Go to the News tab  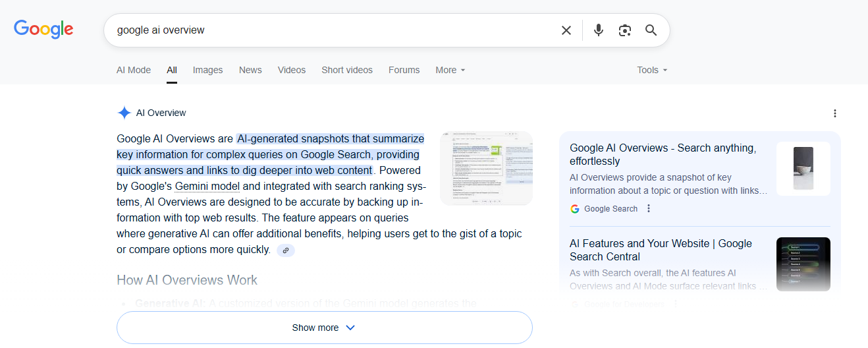250,70
